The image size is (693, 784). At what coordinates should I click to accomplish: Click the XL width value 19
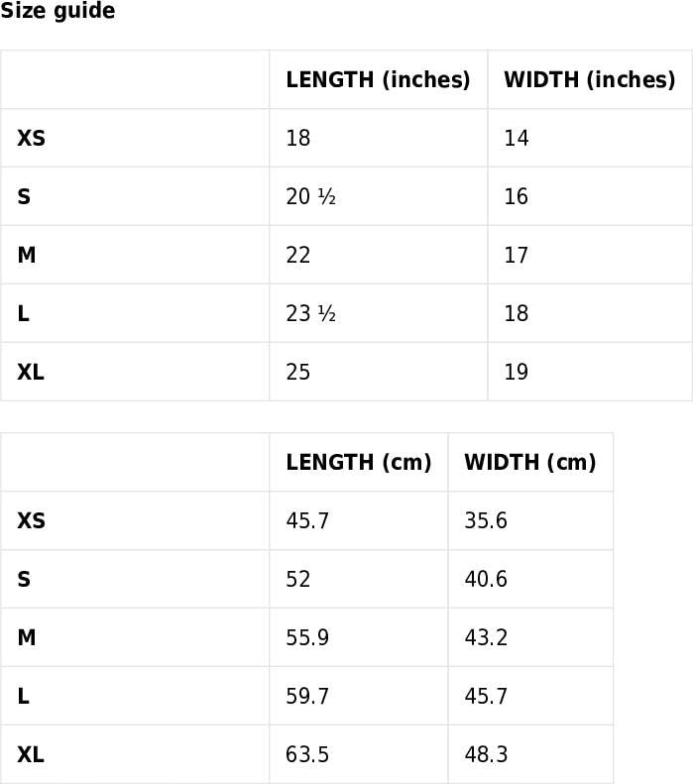coord(517,373)
